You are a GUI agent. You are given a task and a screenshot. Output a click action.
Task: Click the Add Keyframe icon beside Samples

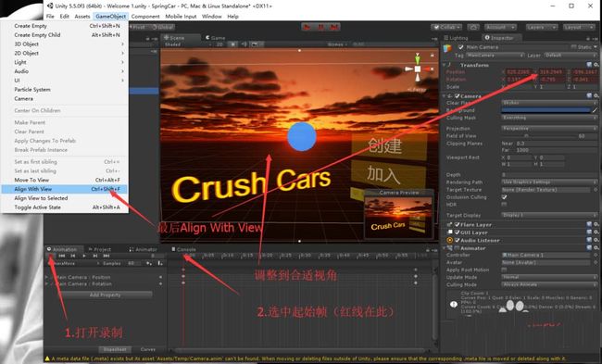[149, 263]
